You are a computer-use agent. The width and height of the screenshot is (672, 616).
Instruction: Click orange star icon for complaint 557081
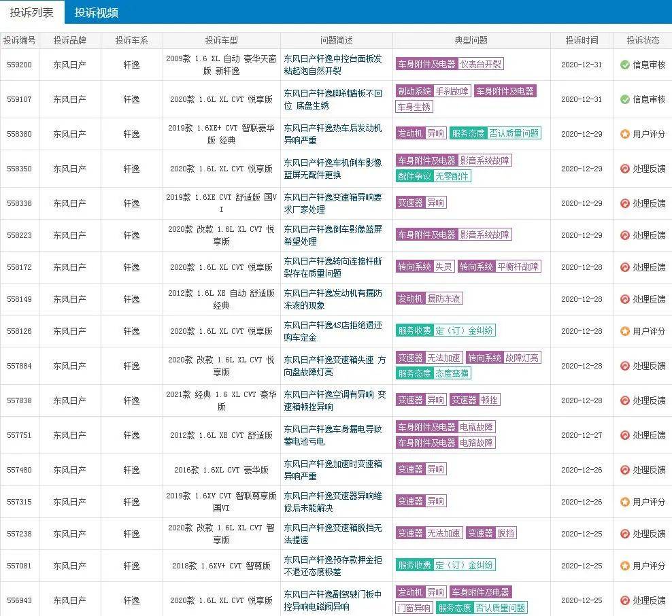pyautogui.click(x=624, y=566)
